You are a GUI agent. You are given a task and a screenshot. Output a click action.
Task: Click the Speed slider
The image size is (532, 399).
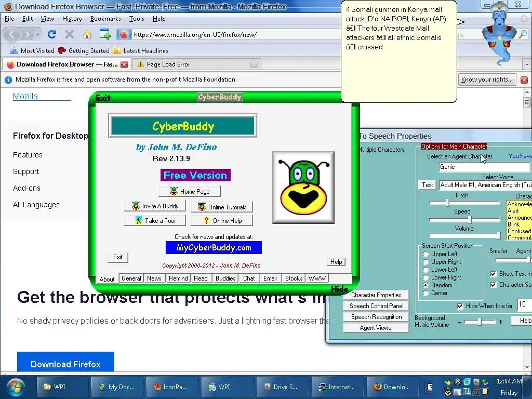pos(464,220)
